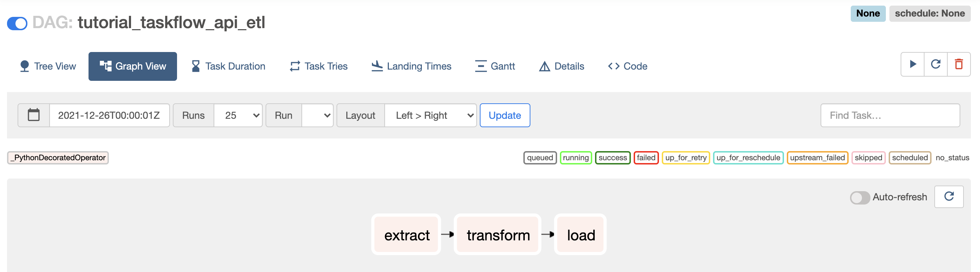980x272 pixels.
Task: Click the delete DAG trash icon
Action: [x=959, y=64]
